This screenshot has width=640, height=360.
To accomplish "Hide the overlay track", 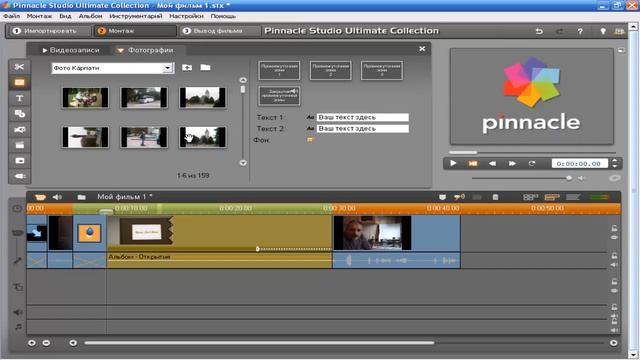I will pyautogui.click(x=614, y=291).
